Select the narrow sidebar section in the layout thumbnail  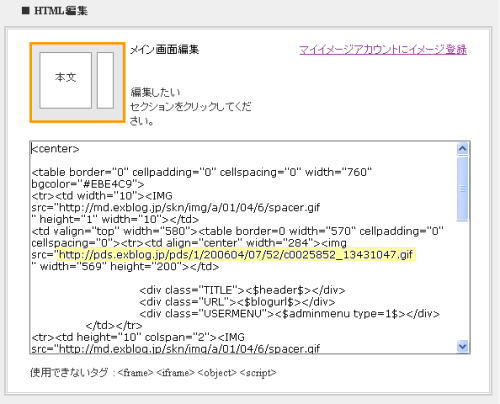coord(105,80)
